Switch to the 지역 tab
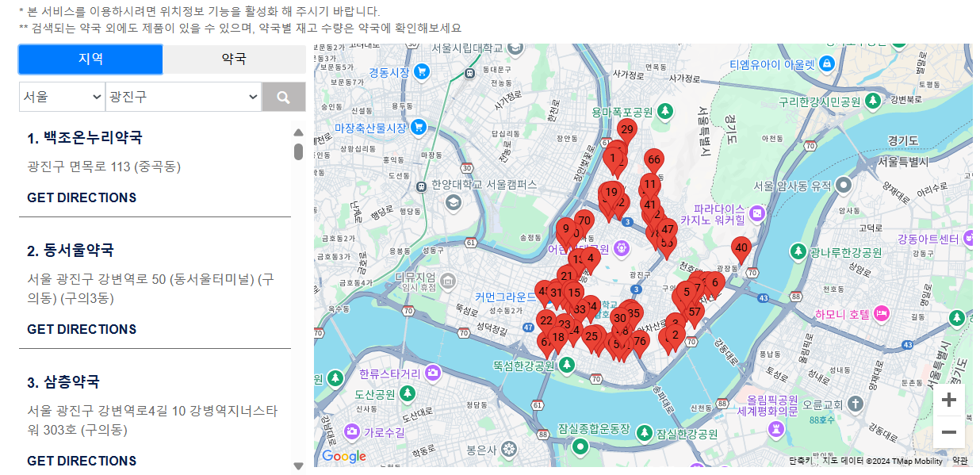The height and width of the screenshot is (475, 980). [x=90, y=59]
